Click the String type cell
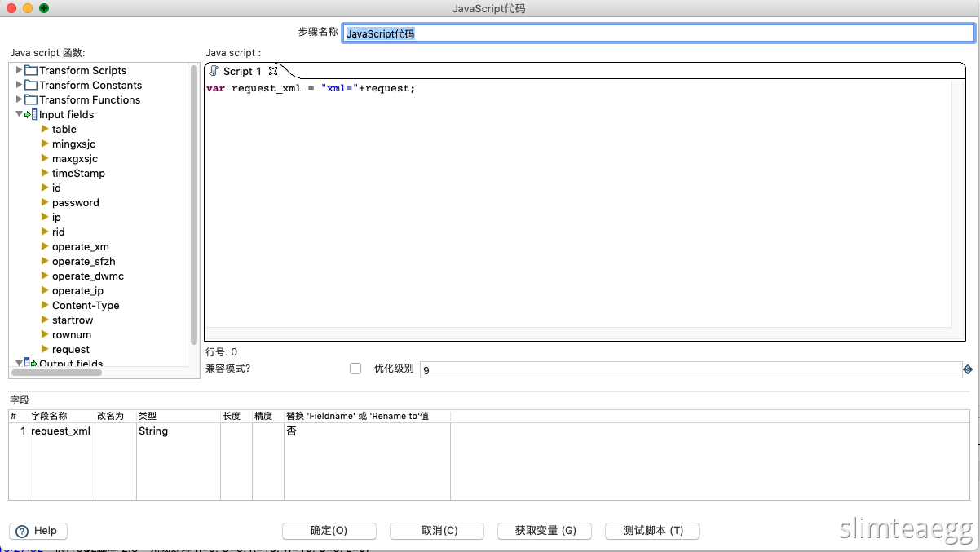Screen dimensions: 980x552 [178, 431]
